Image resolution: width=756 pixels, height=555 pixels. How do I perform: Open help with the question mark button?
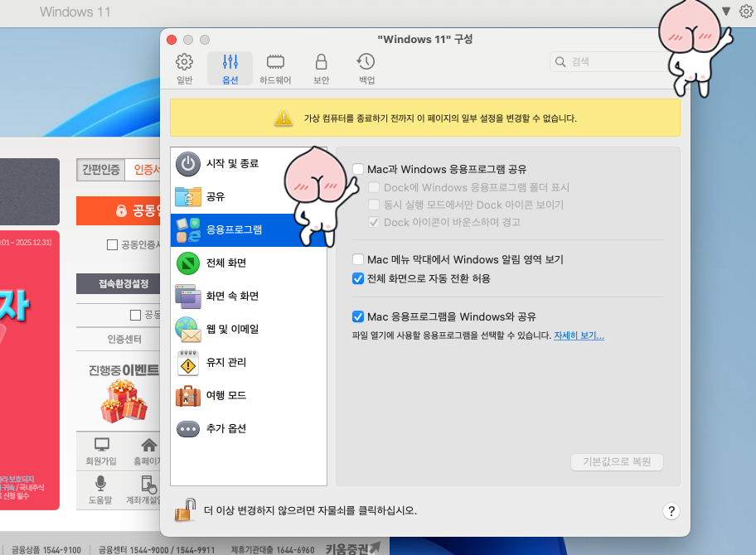[671, 511]
